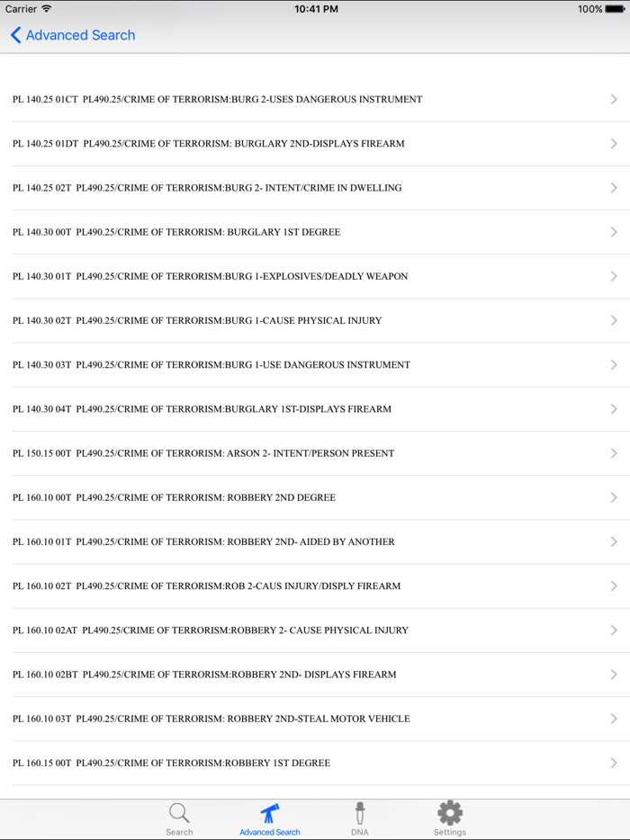
Task: Open PL 140.25 01DT Displays Firearm entry
Action: [x=209, y=144]
